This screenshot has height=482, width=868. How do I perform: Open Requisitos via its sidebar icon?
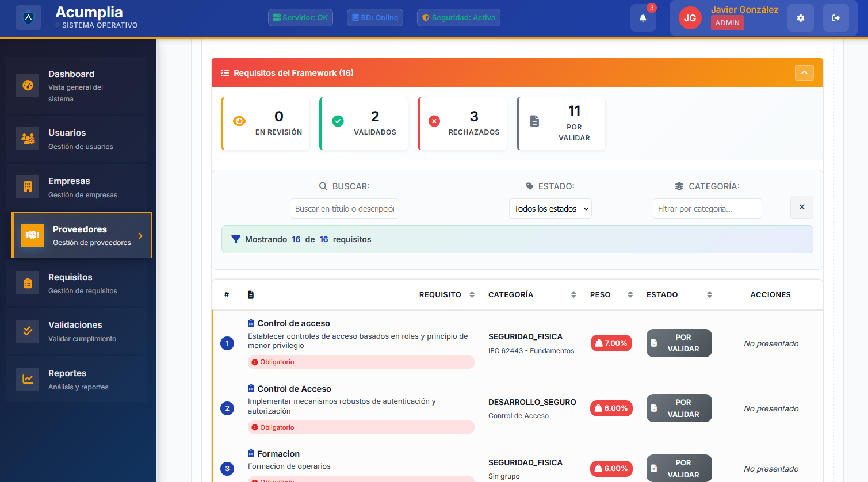click(x=28, y=282)
